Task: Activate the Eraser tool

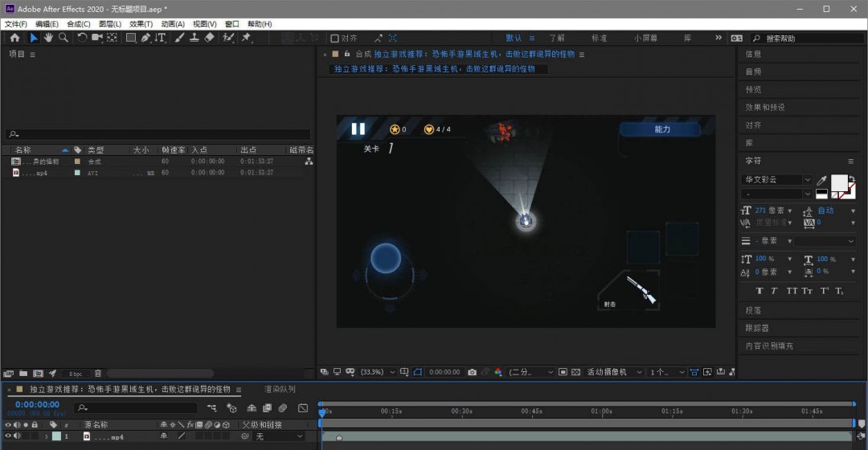Action: point(210,38)
